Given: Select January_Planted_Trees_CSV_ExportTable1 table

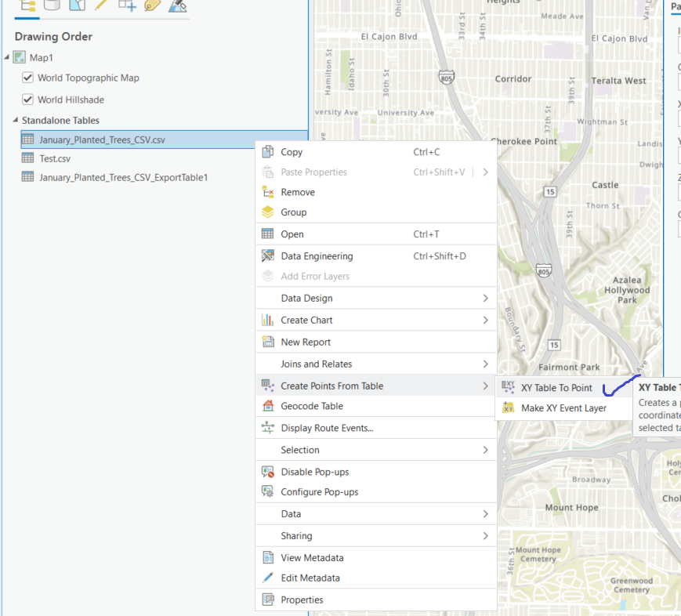Looking at the screenshot, I should click(123, 177).
